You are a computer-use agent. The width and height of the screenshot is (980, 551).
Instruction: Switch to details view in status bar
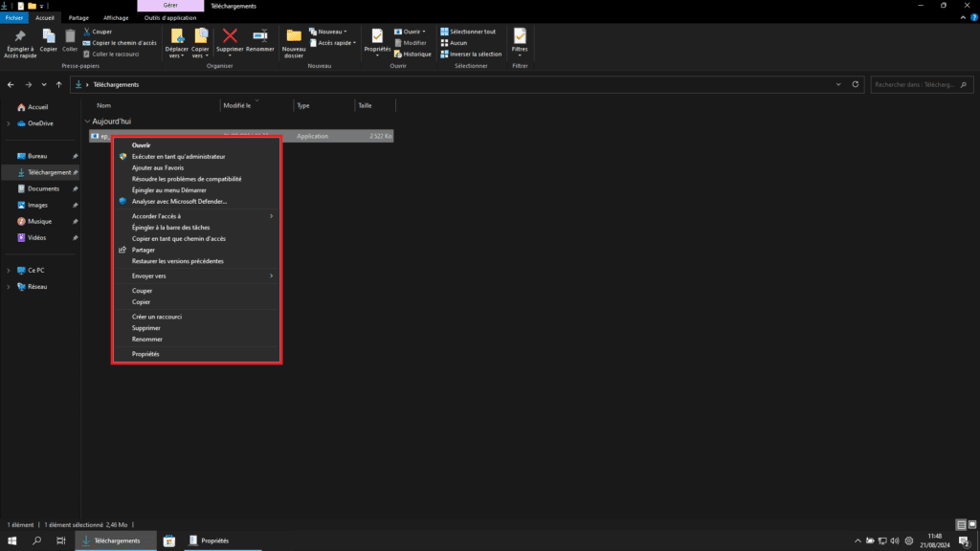pos(961,525)
